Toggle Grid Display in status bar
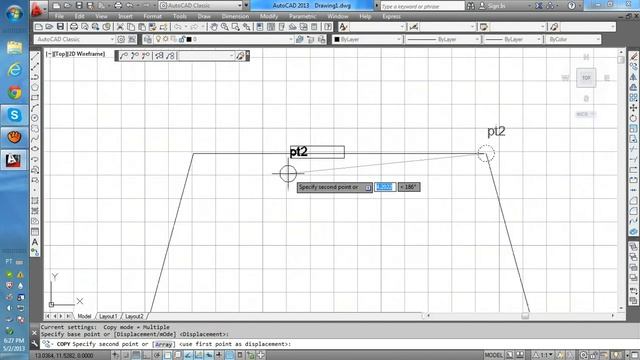The image size is (640, 360). [x=136, y=355]
